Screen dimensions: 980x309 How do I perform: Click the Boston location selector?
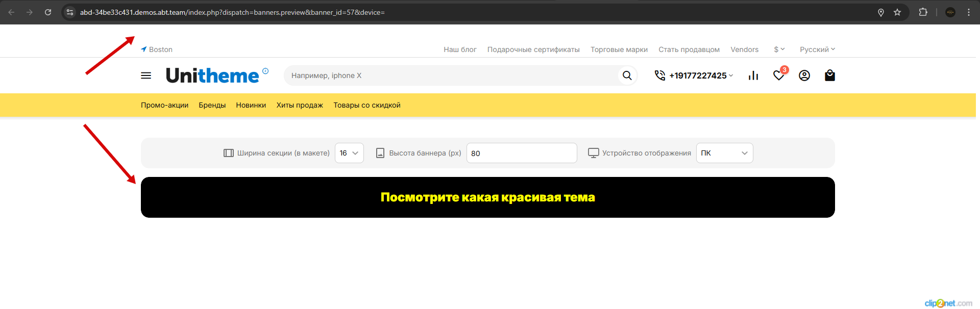[x=157, y=49]
